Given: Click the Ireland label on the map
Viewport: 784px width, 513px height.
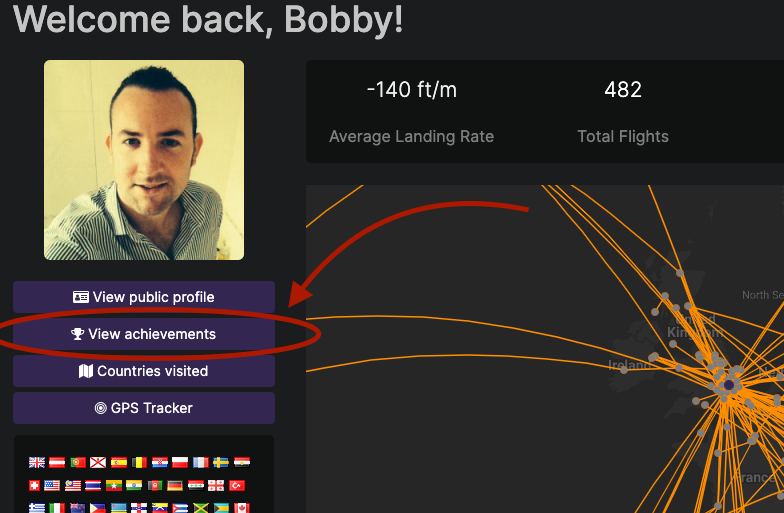Looking at the screenshot, I should pyautogui.click(x=630, y=365).
